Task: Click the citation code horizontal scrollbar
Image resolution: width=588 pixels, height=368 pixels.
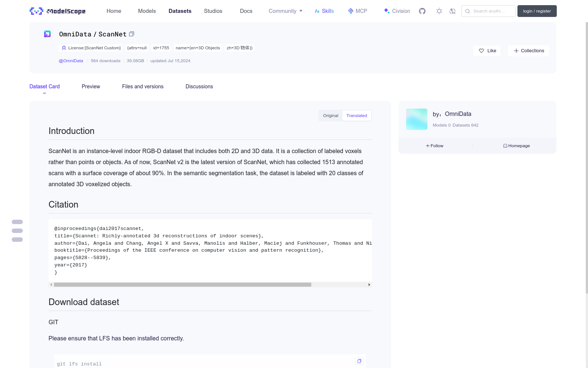Action: pyautogui.click(x=183, y=284)
